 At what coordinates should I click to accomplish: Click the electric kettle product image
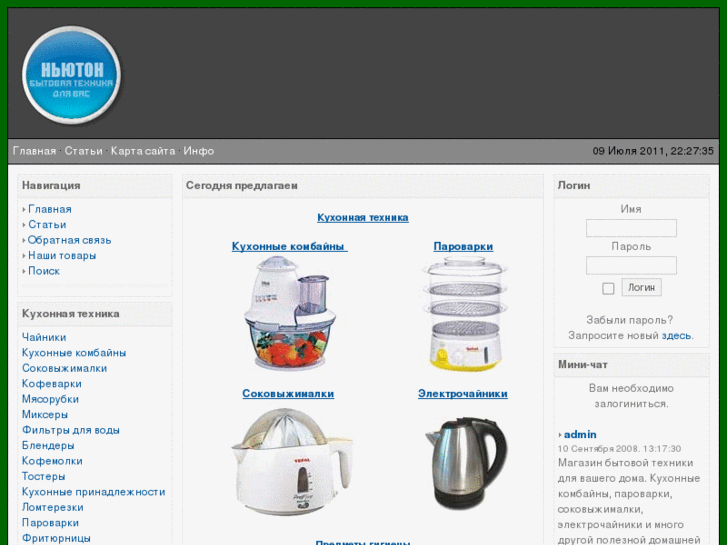466,463
